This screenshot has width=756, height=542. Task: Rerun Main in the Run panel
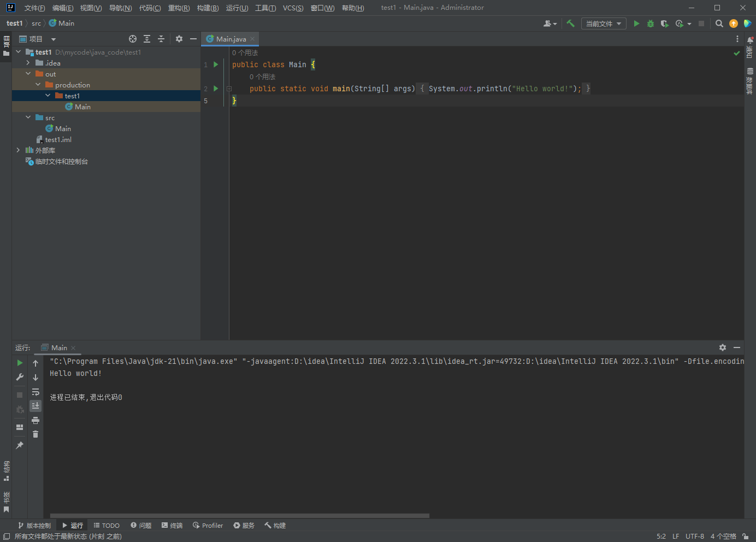click(x=20, y=363)
